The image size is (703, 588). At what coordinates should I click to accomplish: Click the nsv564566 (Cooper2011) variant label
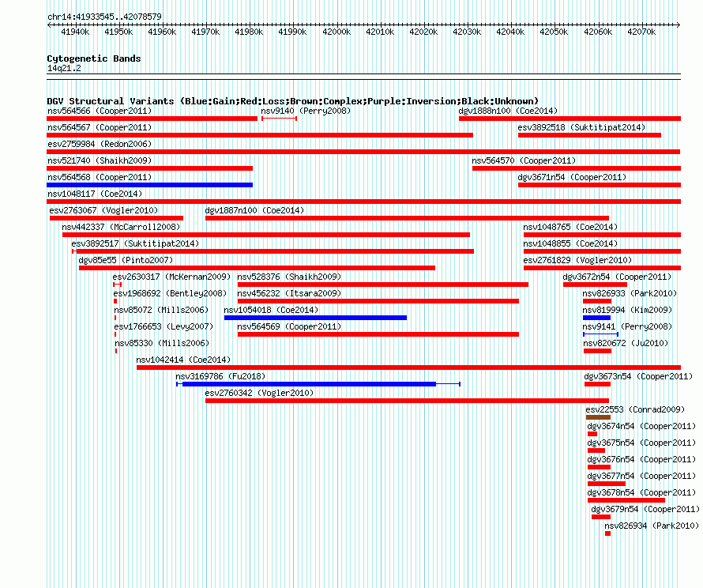pos(100,111)
